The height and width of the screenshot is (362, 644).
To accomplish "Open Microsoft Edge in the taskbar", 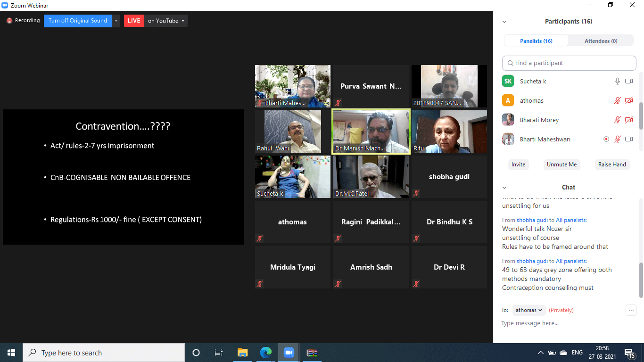I will tap(266, 353).
